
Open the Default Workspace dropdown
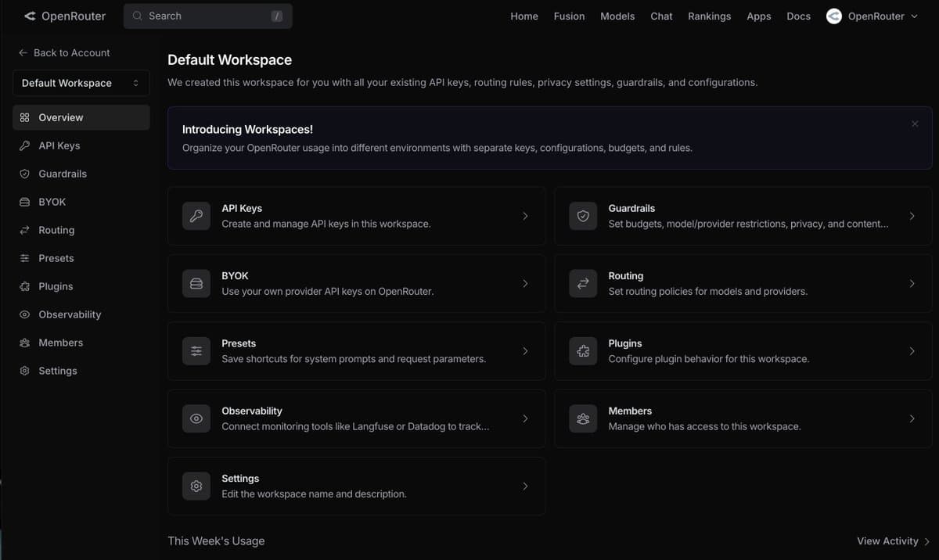[81, 83]
